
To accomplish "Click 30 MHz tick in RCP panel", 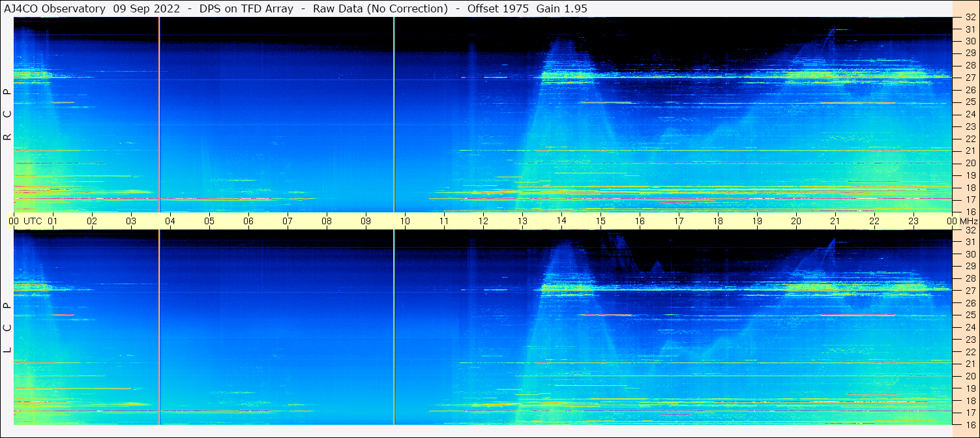I will (970, 41).
